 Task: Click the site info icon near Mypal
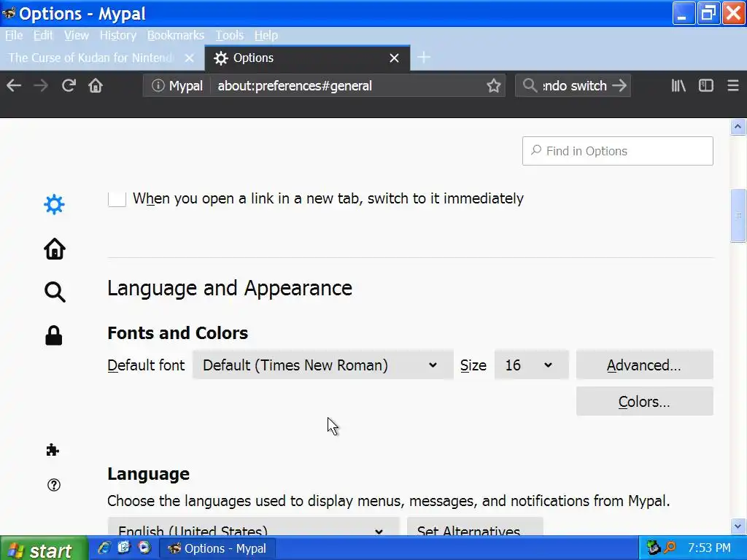pyautogui.click(x=158, y=86)
